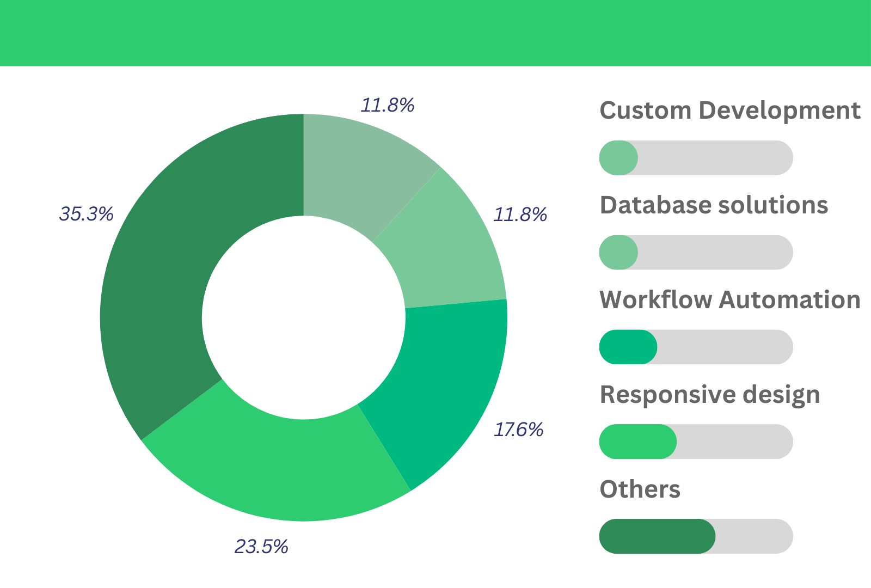871x588 pixels.
Task: Click the white center of the donut chart
Action: pyautogui.click(x=304, y=317)
